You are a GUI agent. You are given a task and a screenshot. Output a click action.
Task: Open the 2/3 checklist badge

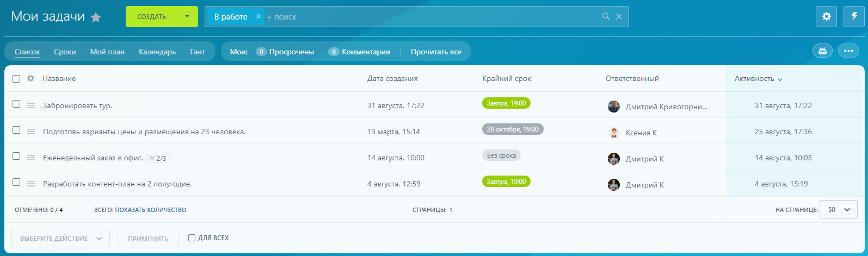point(158,159)
